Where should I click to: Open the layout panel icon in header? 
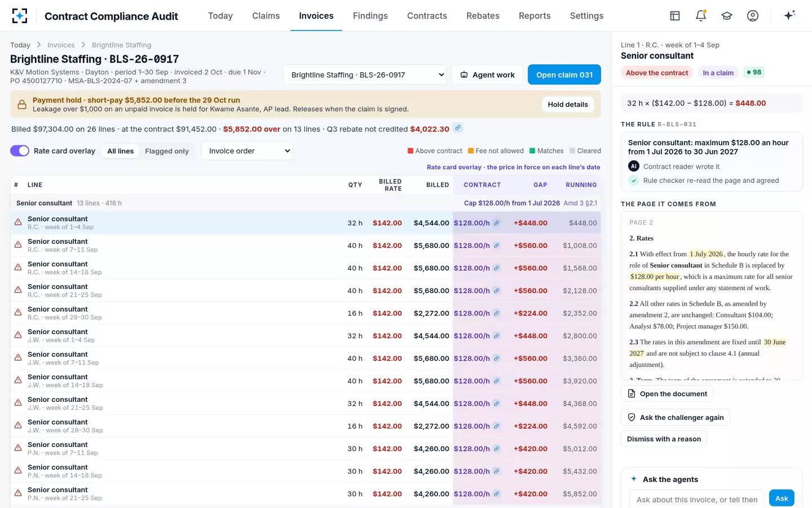675,16
